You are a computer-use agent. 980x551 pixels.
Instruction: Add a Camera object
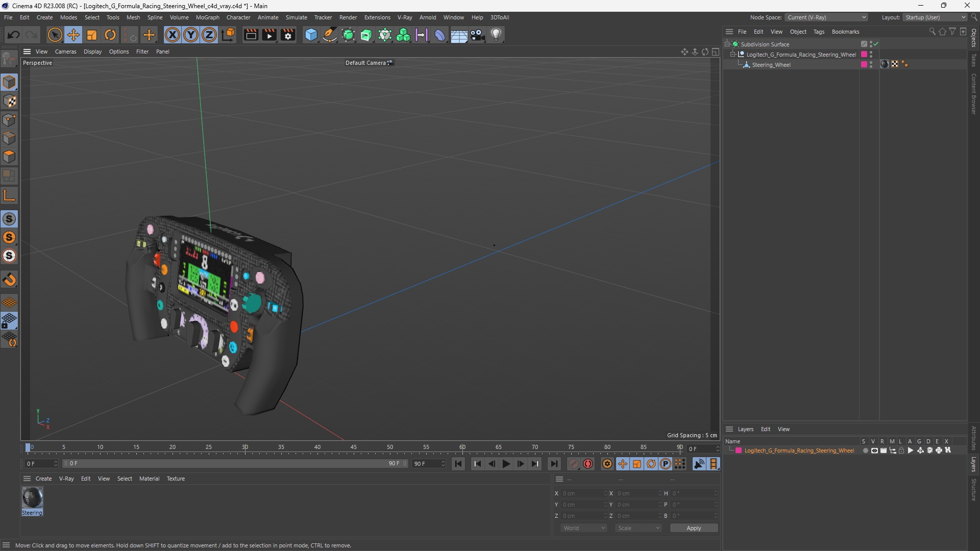[x=477, y=35]
